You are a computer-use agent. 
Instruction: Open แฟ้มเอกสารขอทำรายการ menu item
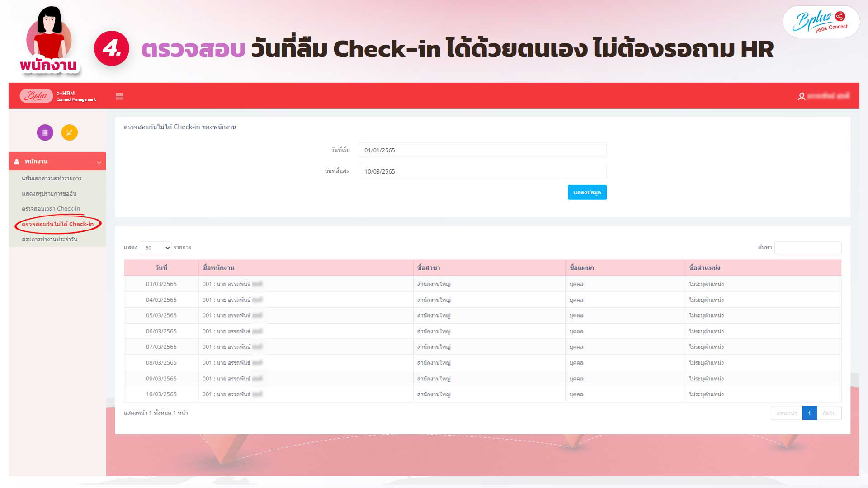pyautogui.click(x=52, y=178)
